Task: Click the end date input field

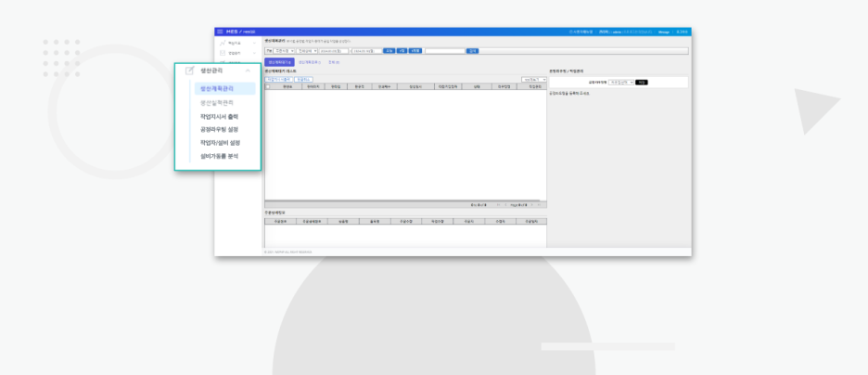Action: click(x=367, y=51)
